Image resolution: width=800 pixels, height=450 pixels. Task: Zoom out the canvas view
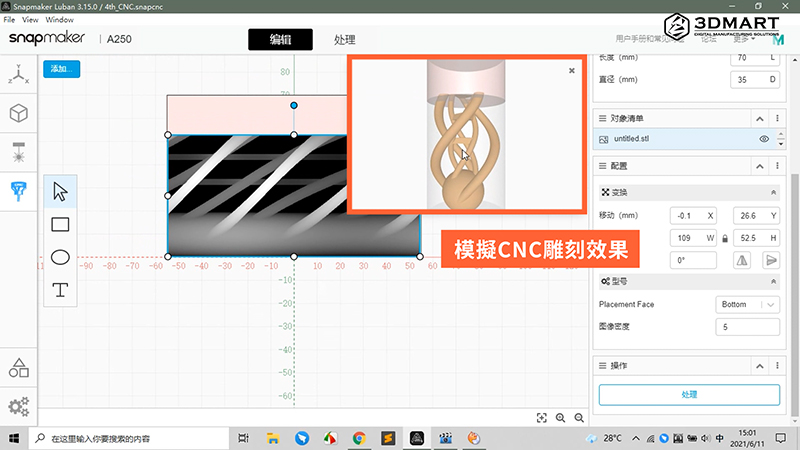[578, 418]
